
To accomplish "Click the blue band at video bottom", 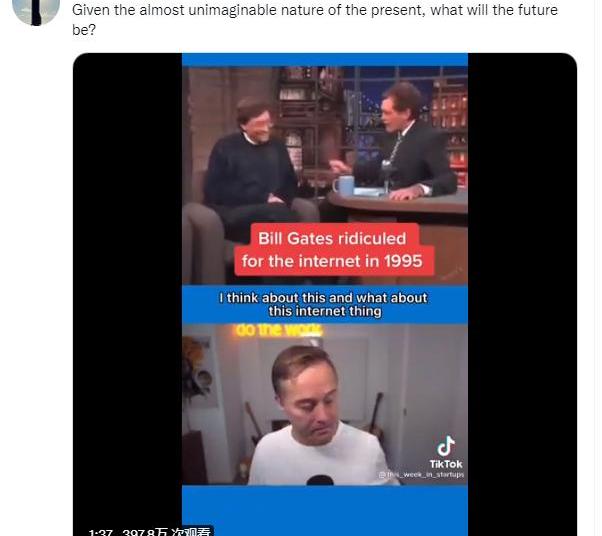I will click(x=325, y=510).
